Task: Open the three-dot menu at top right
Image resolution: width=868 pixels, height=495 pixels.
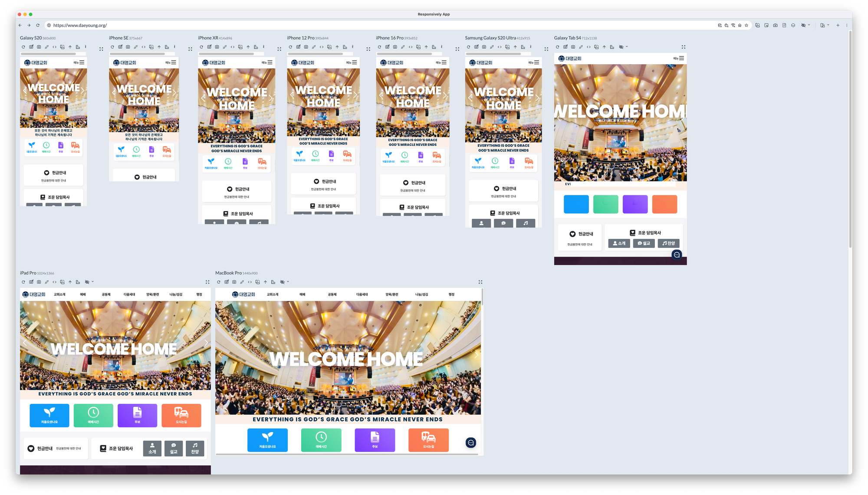Action: 847,25
